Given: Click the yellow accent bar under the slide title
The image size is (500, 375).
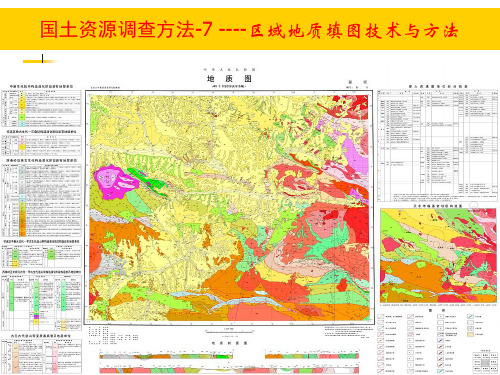Looking at the screenshot, I should pyautogui.click(x=41, y=61).
